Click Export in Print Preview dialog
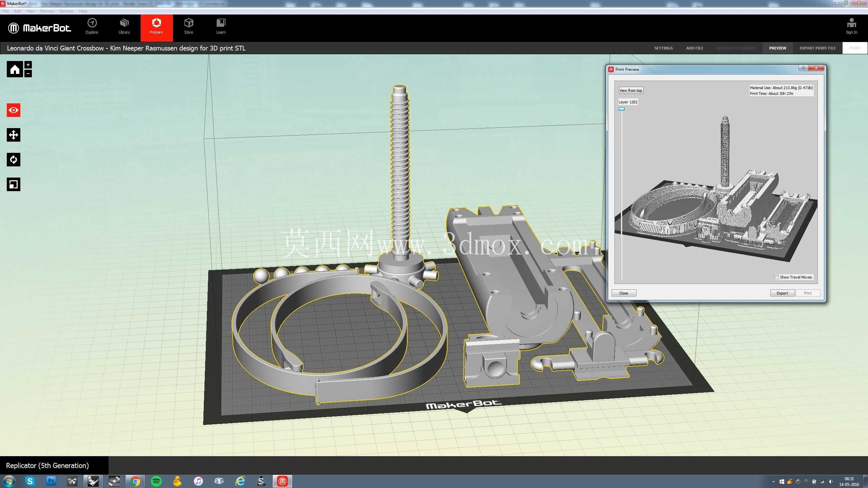This screenshot has height=488, width=868. [x=782, y=293]
